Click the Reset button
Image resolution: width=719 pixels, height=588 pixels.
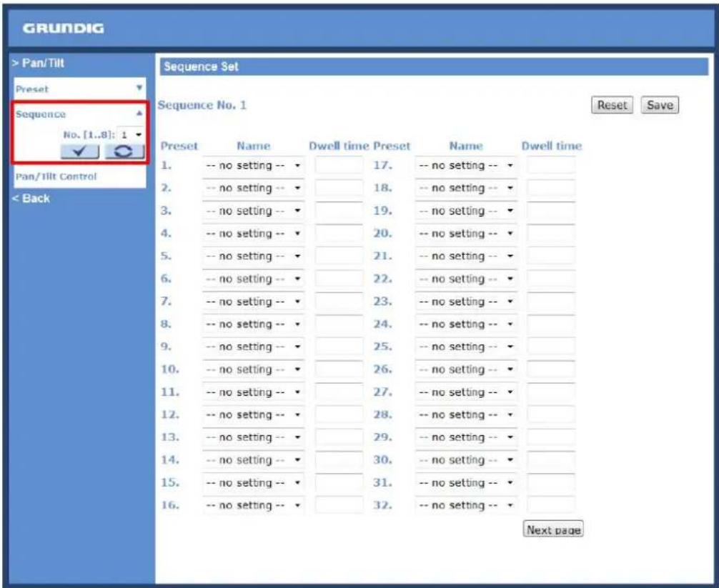[x=612, y=105]
